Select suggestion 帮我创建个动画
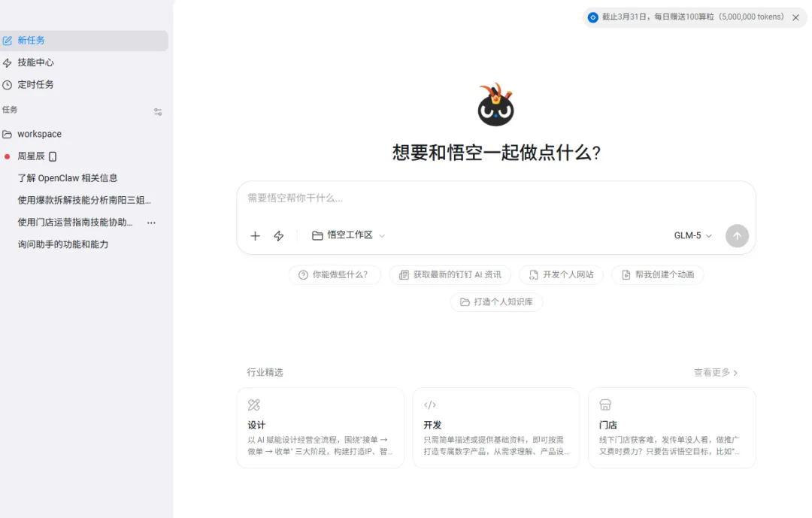The image size is (812, 518). coord(658,274)
